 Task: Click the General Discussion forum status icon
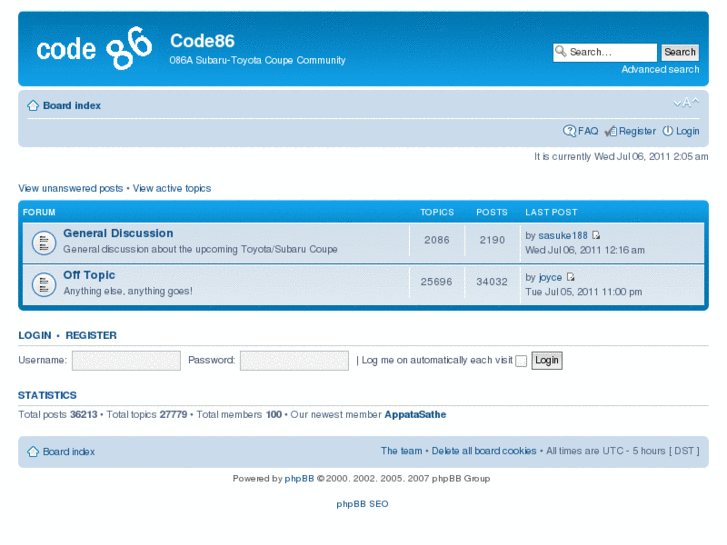point(44,243)
